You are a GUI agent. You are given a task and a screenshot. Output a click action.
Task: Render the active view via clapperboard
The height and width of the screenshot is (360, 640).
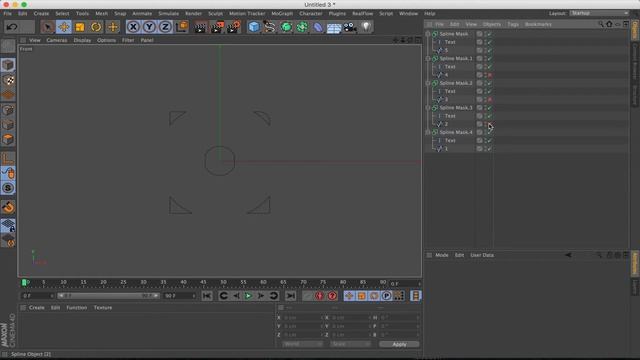point(200,27)
